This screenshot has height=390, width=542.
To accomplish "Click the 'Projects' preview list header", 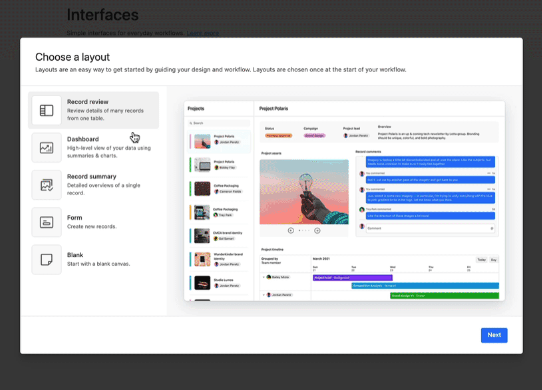I will point(196,109).
